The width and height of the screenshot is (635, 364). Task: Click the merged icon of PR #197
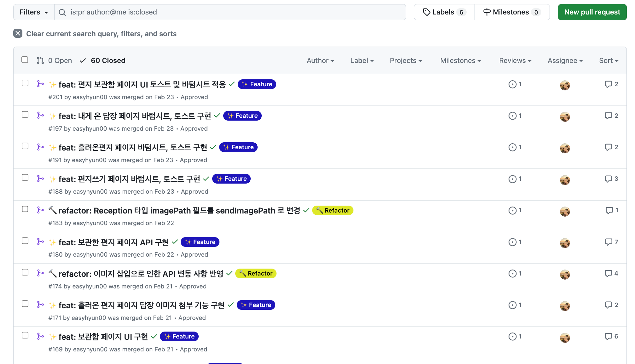tap(40, 115)
